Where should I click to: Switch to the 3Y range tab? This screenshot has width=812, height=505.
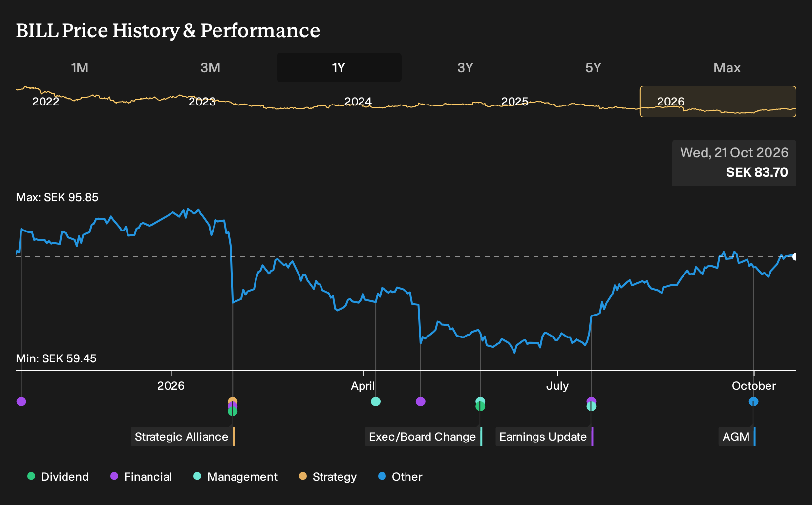pos(465,67)
